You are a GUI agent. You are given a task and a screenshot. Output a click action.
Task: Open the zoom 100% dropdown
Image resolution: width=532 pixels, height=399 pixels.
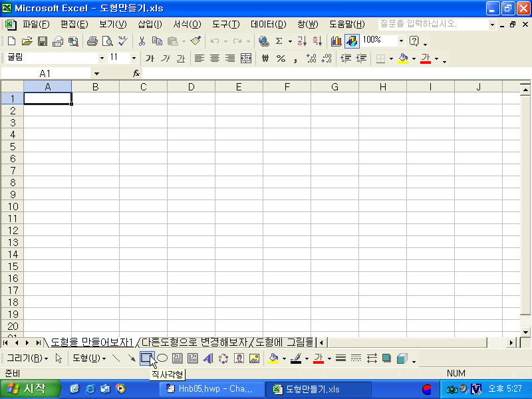tap(401, 41)
